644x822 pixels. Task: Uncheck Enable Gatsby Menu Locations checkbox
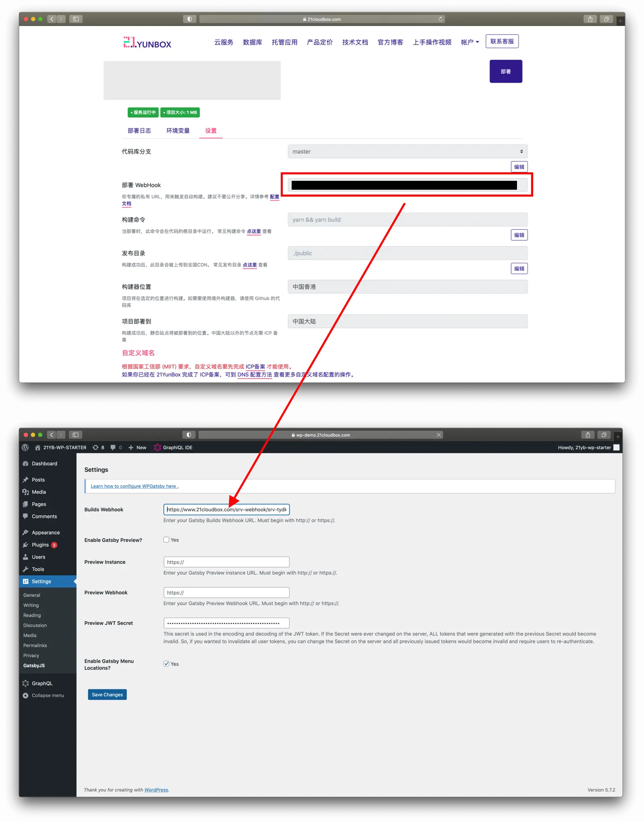coord(166,664)
